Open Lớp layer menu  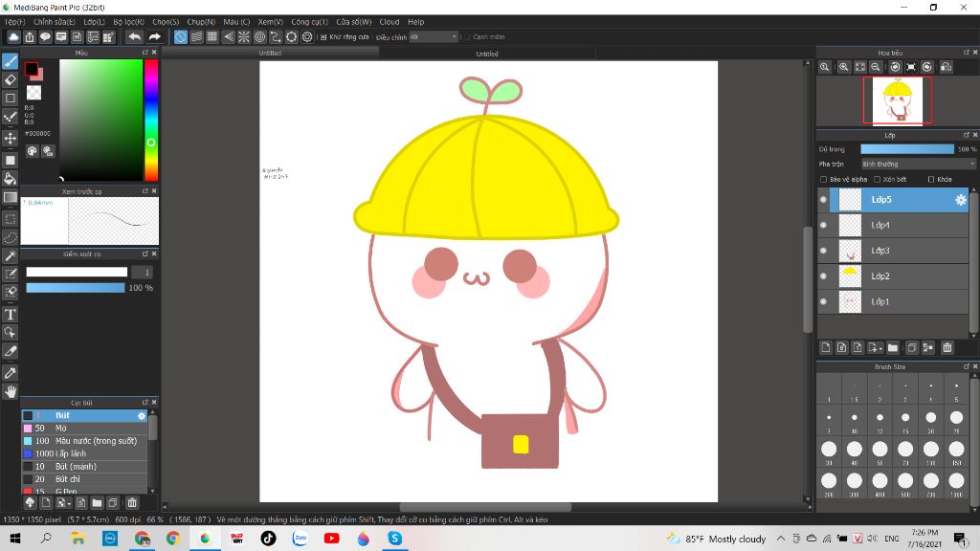(x=94, y=22)
